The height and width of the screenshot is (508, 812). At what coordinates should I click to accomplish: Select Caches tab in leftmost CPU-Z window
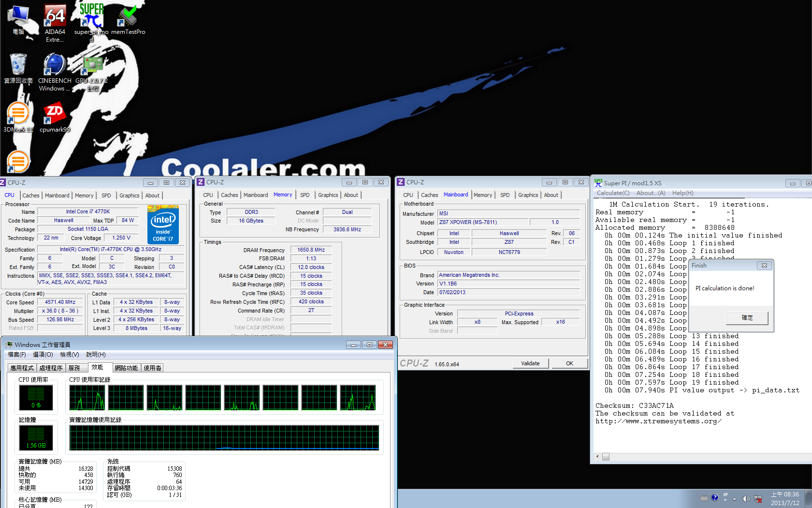[31, 195]
